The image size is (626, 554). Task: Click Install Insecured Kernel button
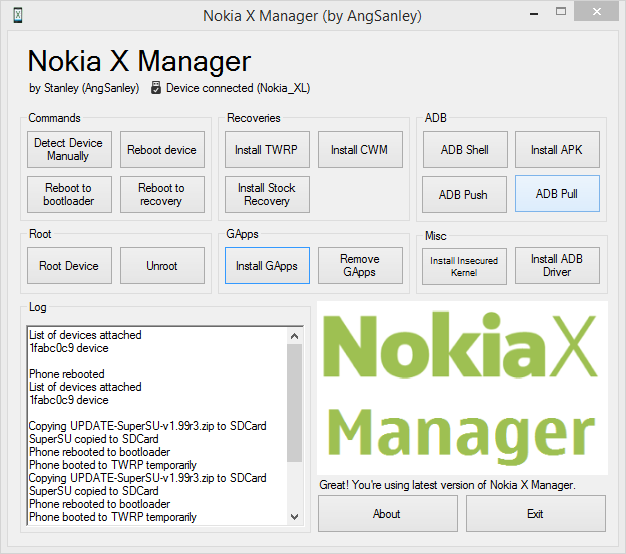click(x=464, y=266)
